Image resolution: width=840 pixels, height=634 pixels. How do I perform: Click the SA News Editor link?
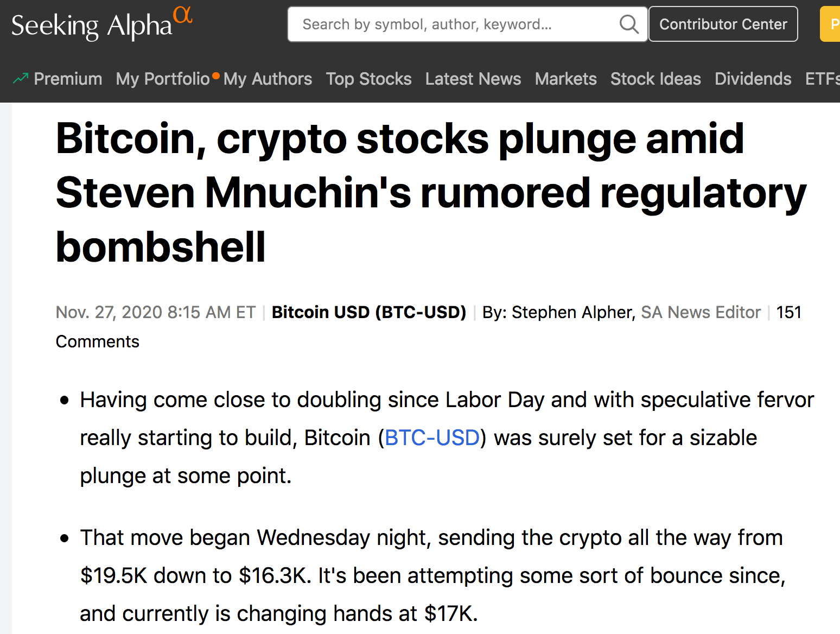701,313
